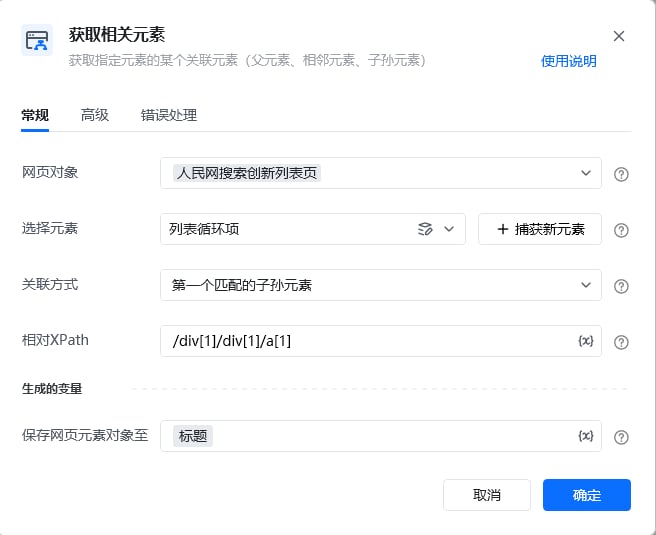Click the 捕获新元素 button
This screenshot has height=535, width=656.
540,229
